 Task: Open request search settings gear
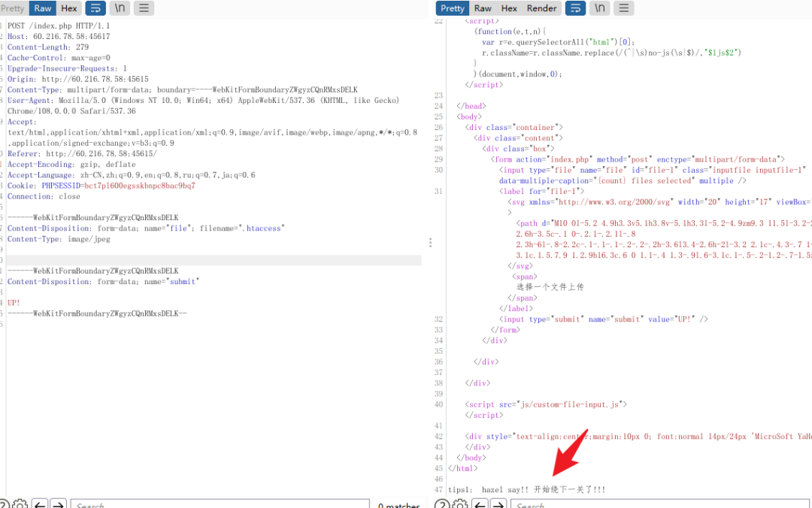click(20, 504)
